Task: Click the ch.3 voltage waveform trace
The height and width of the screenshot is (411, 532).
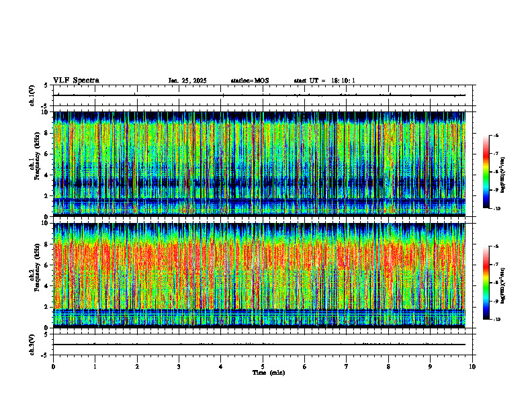Action: pyautogui.click(x=259, y=345)
